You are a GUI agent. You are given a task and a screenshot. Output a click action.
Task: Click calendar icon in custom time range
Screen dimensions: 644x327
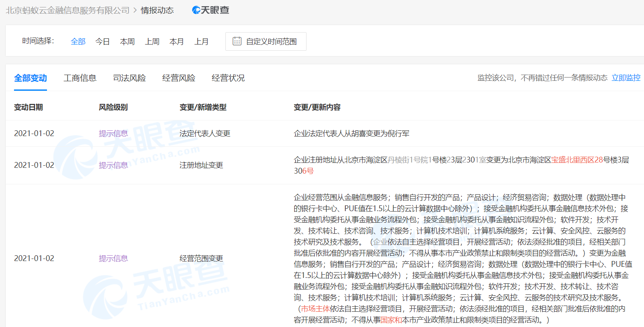pyautogui.click(x=237, y=41)
